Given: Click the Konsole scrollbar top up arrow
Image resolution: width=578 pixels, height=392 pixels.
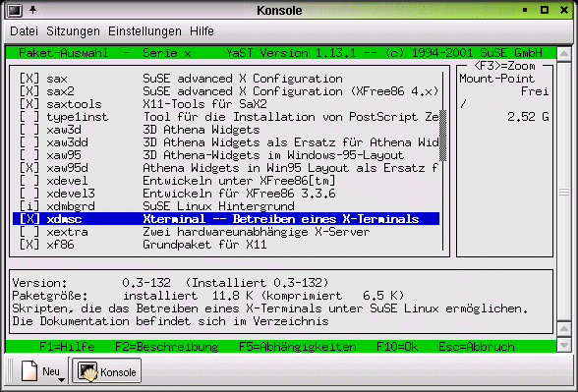Looking at the screenshot, I should tap(564, 55).
